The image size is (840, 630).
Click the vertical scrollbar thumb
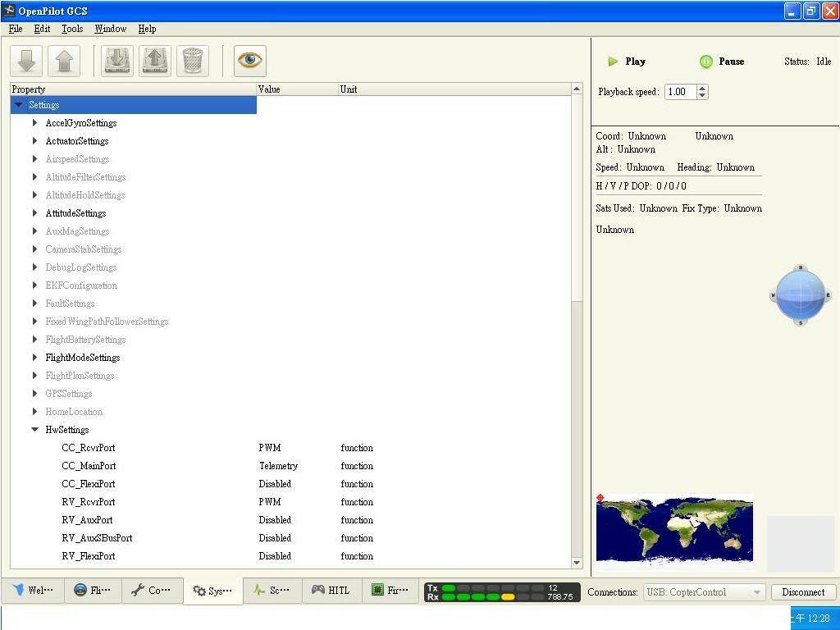click(x=577, y=199)
